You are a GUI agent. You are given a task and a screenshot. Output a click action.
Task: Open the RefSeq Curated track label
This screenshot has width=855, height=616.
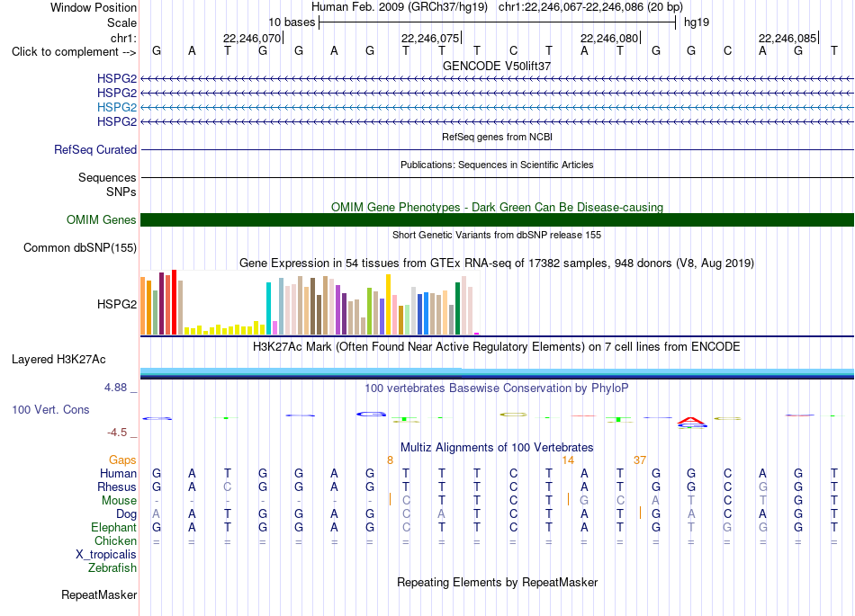(x=94, y=150)
